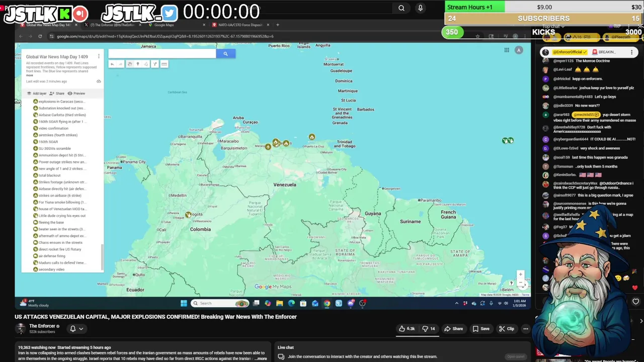Viewport: 644px width, 362px height.
Task: Open The Enforcer channel page
Action: 42,326
